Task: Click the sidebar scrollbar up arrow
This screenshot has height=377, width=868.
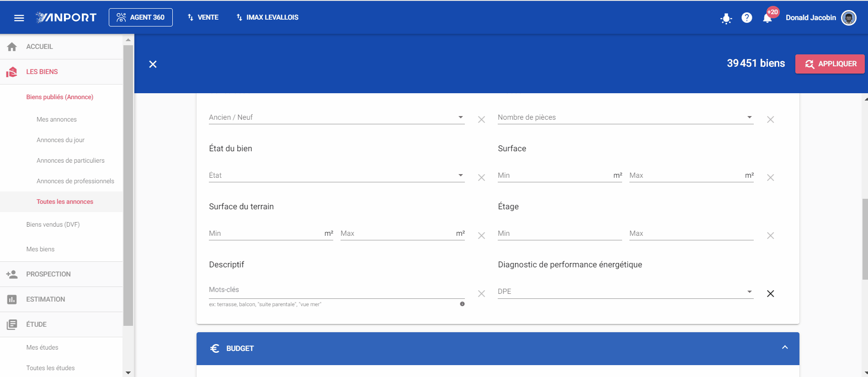Action: pyautogui.click(x=128, y=40)
